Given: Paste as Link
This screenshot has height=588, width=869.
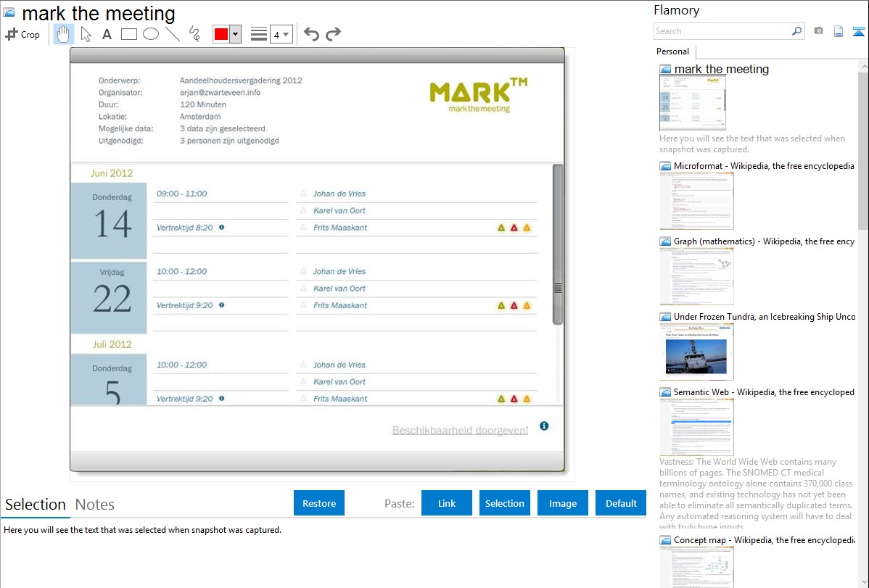Looking at the screenshot, I should click(x=447, y=503).
